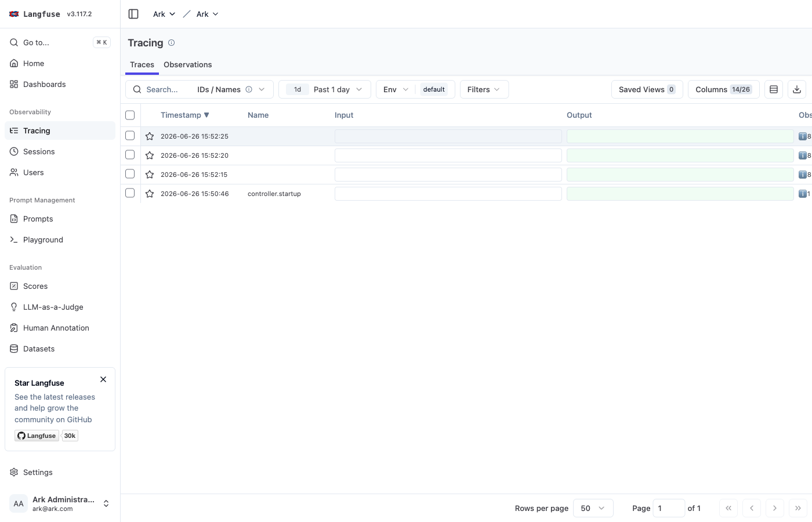This screenshot has width=812, height=522.
Task: Open Users in sidebar
Action: click(60, 172)
